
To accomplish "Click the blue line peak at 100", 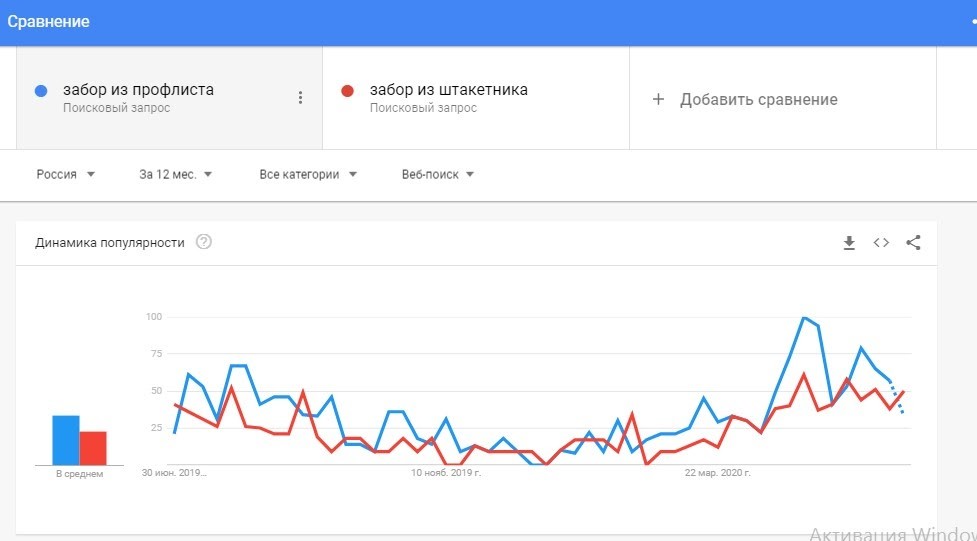I will pyautogui.click(x=804, y=318).
